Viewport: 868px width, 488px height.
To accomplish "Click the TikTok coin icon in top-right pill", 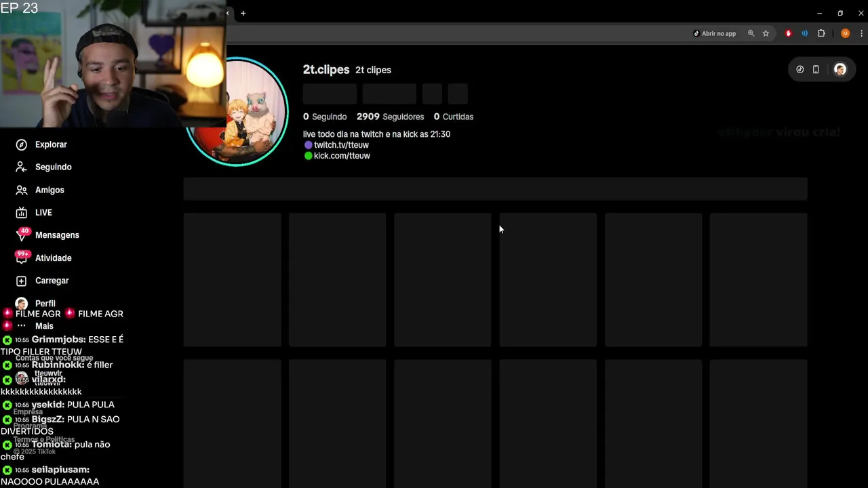I will [800, 69].
